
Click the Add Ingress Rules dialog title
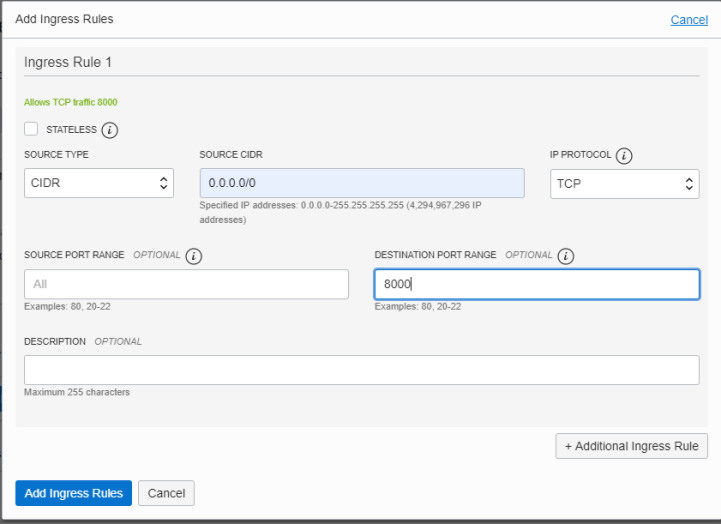pos(64,19)
